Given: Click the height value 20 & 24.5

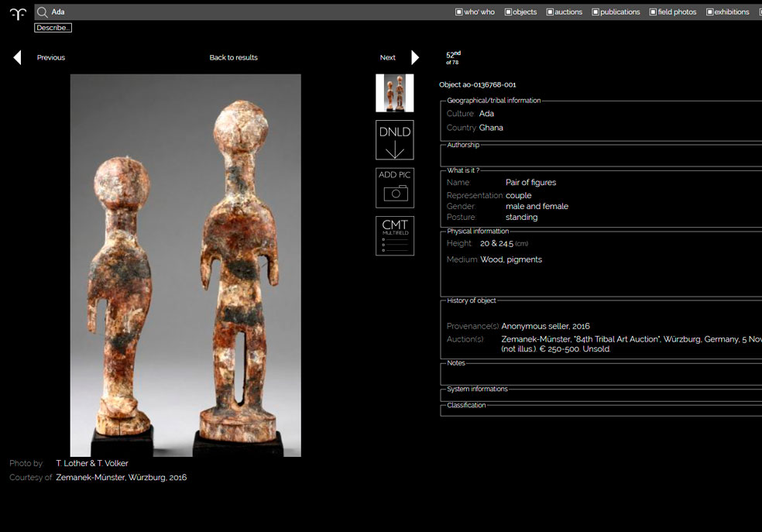Looking at the screenshot, I should pyautogui.click(x=496, y=244).
